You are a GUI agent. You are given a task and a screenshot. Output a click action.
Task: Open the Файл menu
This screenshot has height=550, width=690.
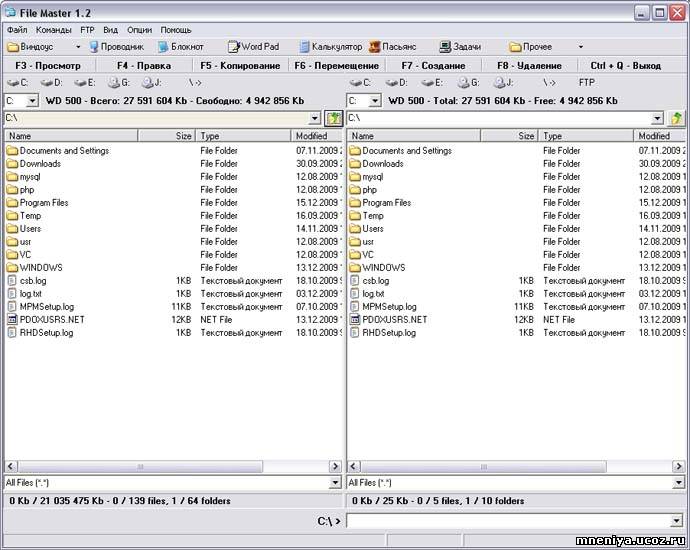(x=17, y=30)
